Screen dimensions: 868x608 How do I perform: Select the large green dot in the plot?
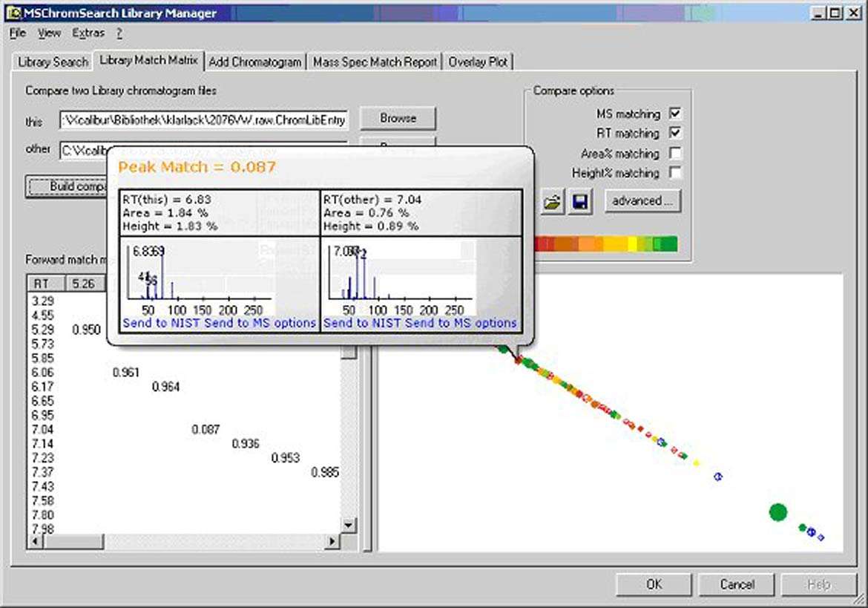pyautogui.click(x=777, y=512)
